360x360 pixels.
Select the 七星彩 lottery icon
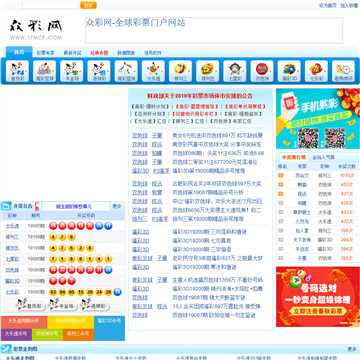pyautogui.click(x=235, y=71)
